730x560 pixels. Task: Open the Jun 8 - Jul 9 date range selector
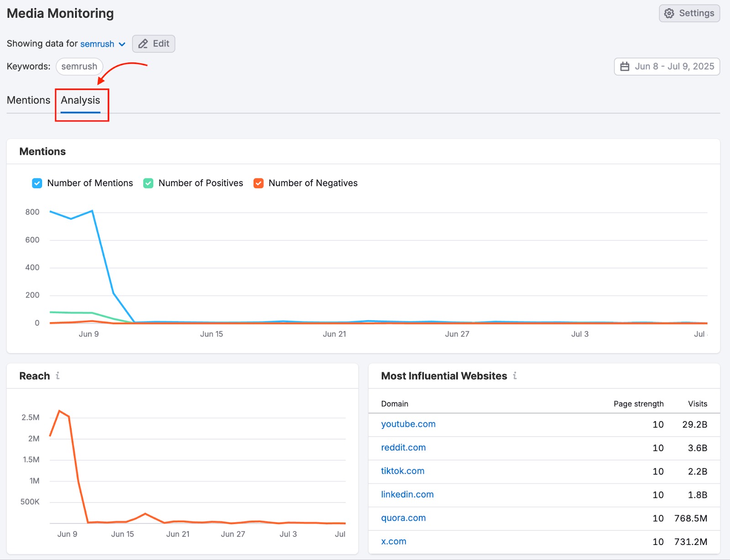point(667,66)
